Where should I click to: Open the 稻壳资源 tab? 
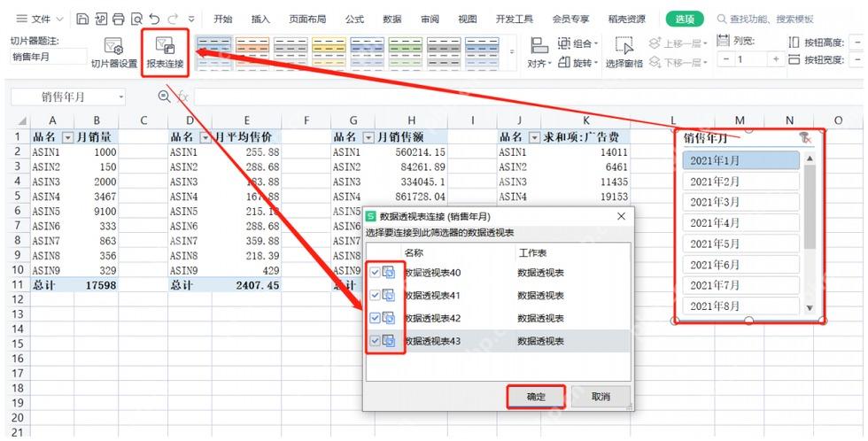click(x=627, y=19)
